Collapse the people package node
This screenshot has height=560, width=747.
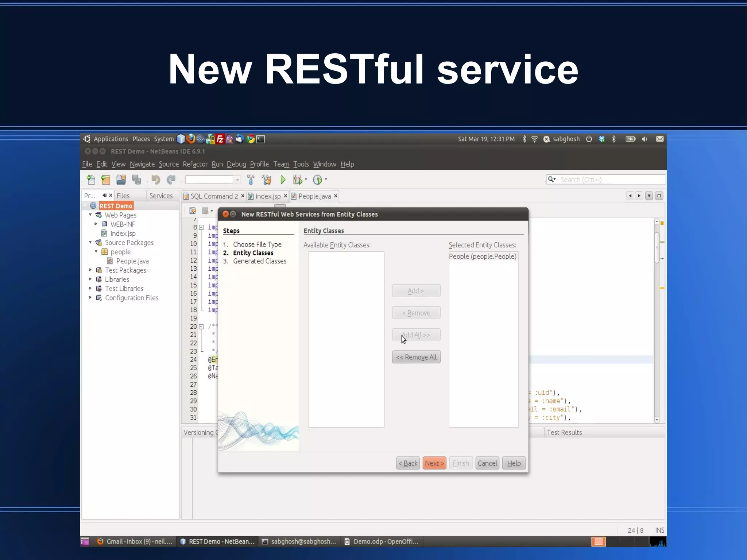point(96,251)
